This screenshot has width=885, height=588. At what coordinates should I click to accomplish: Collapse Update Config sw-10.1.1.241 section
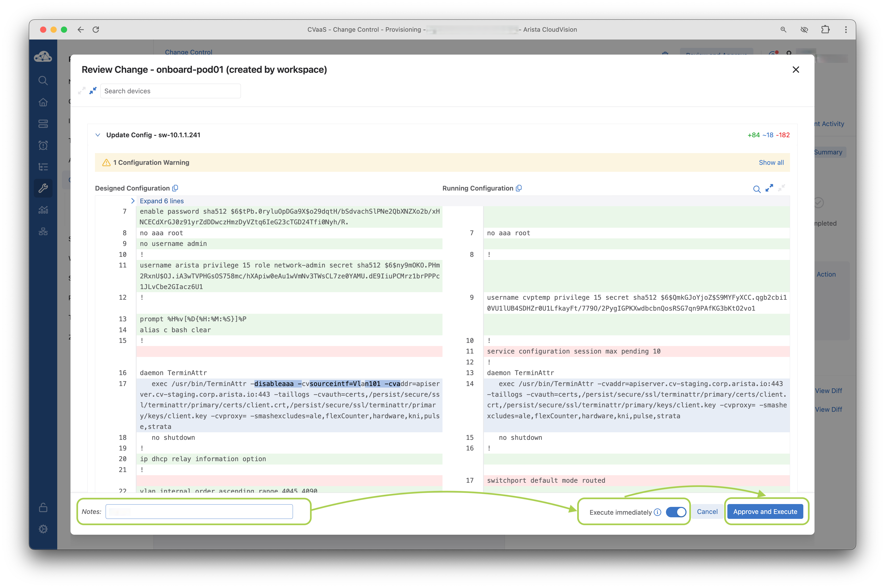[98, 135]
